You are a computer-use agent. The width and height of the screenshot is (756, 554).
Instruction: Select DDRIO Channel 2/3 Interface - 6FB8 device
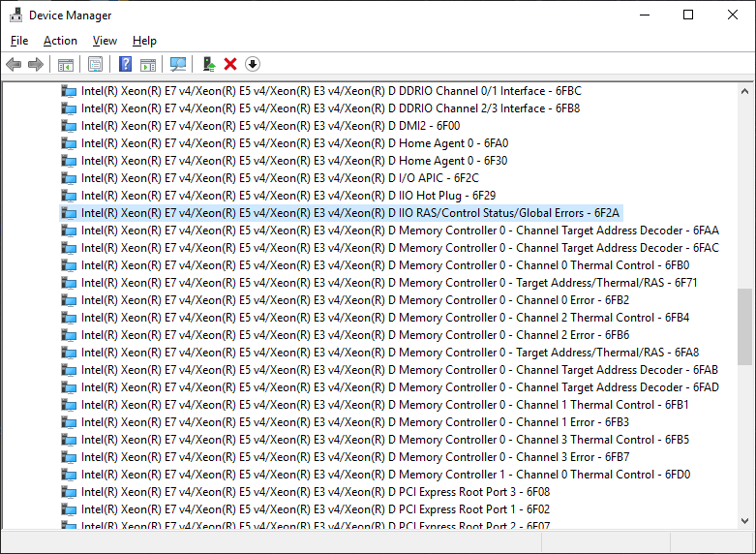[x=330, y=108]
